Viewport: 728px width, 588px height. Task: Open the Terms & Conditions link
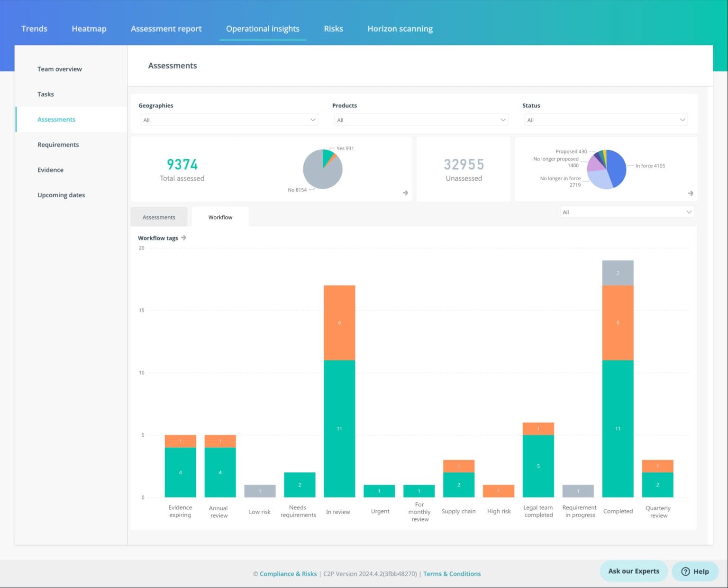coord(452,574)
